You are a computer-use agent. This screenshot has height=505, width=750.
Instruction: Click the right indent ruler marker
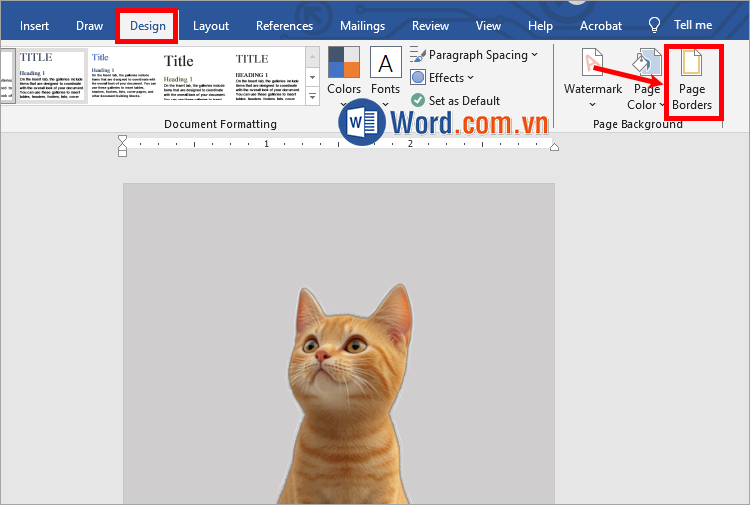tap(554, 146)
